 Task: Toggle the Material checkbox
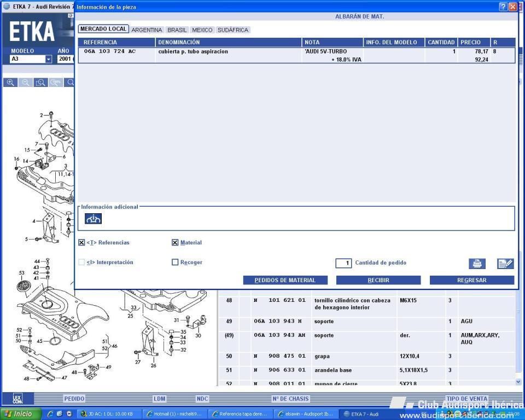(175, 242)
